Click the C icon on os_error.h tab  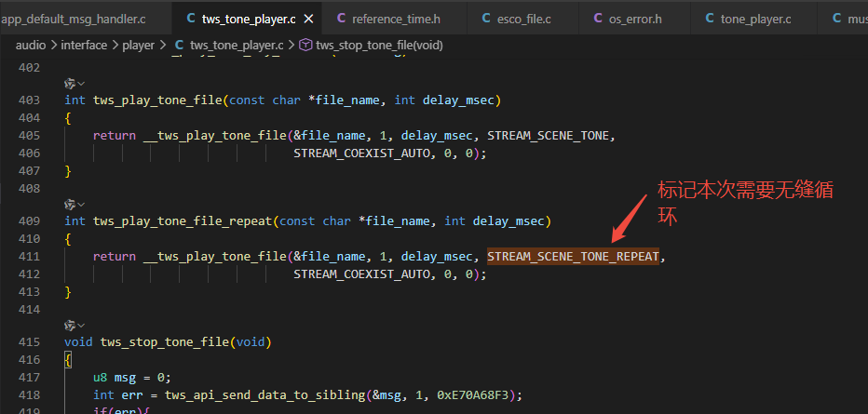(598, 19)
